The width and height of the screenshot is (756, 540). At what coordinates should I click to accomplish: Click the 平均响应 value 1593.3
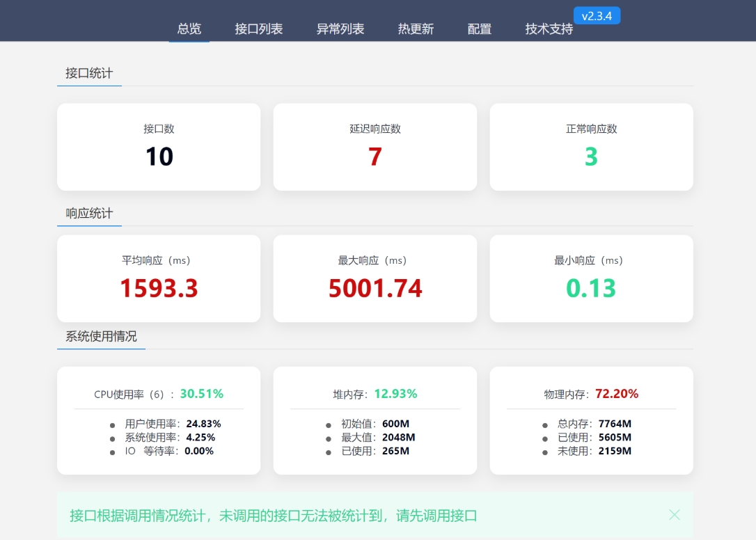(159, 288)
